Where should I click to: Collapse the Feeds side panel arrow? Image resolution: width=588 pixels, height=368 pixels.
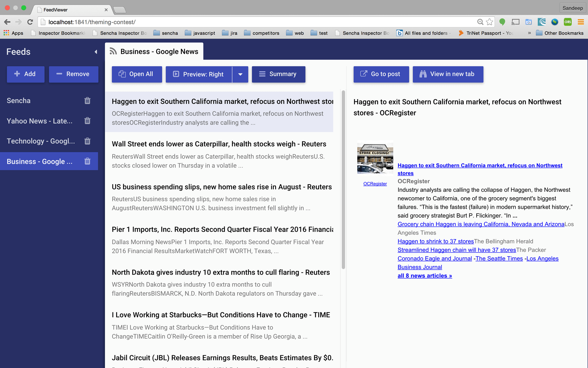point(96,52)
